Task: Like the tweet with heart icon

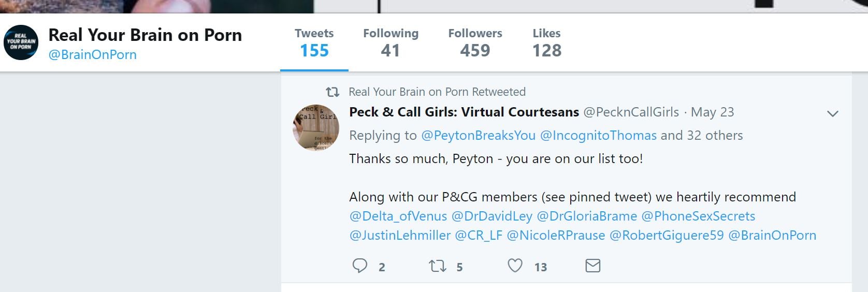Action: pyautogui.click(x=515, y=266)
